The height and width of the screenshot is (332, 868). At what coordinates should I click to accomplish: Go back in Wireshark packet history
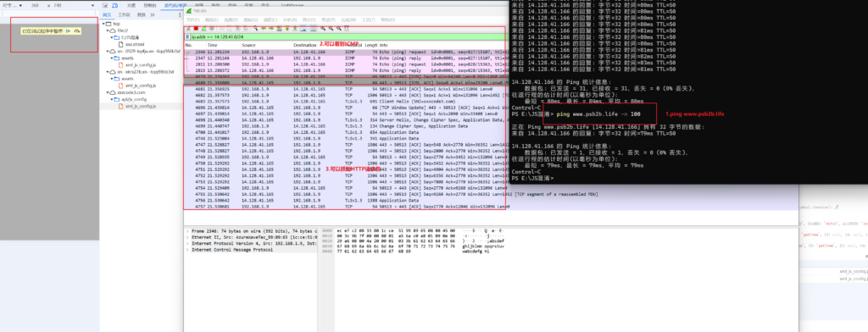coord(264,28)
